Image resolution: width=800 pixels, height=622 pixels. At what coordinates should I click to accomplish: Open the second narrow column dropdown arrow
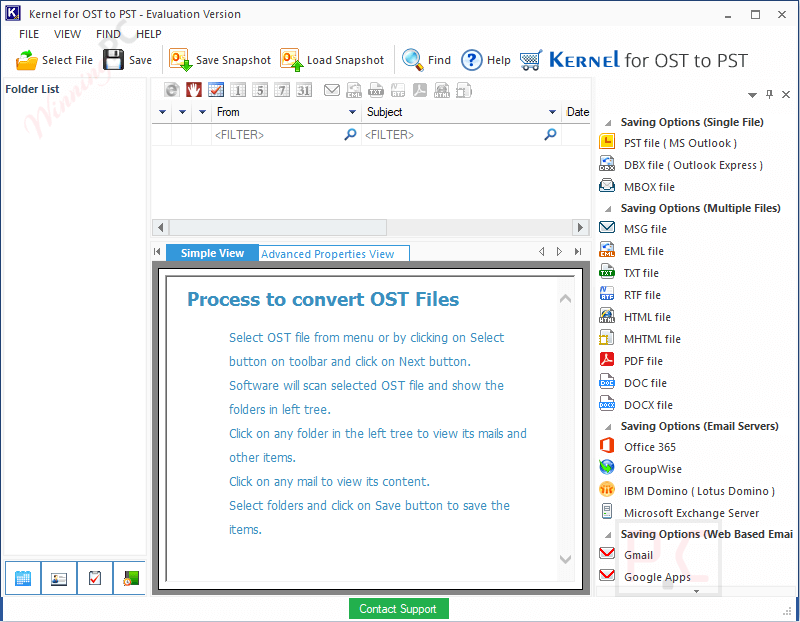click(182, 112)
